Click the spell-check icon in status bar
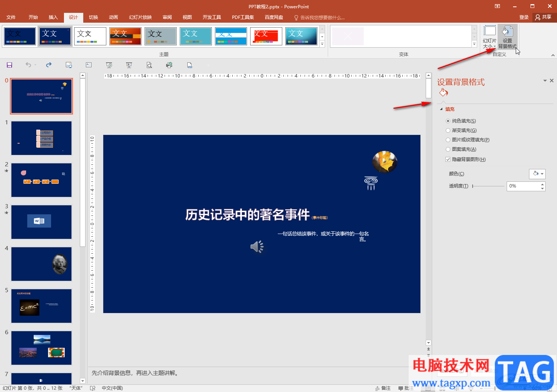The image size is (557, 392). click(x=93, y=388)
